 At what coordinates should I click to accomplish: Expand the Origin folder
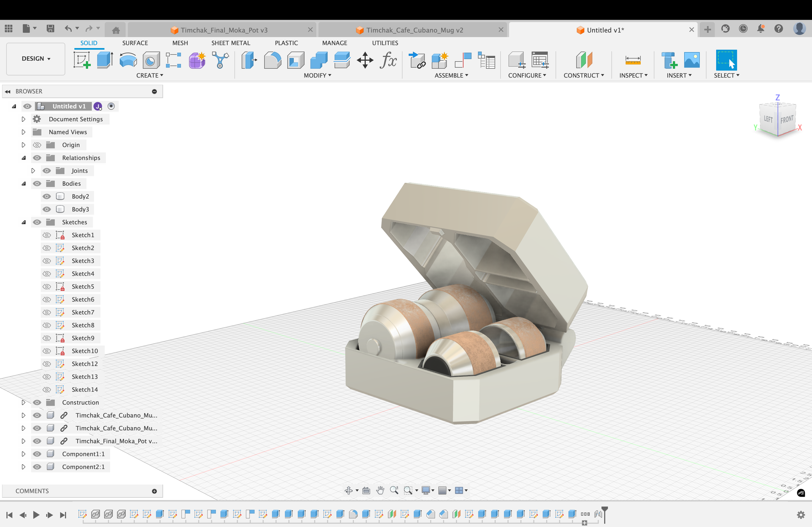tap(23, 145)
